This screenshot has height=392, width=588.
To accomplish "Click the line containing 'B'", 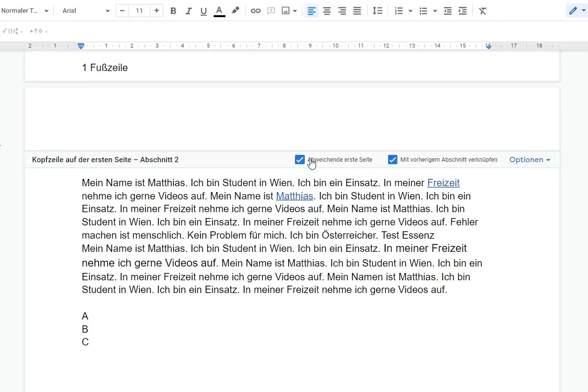I will point(85,329).
